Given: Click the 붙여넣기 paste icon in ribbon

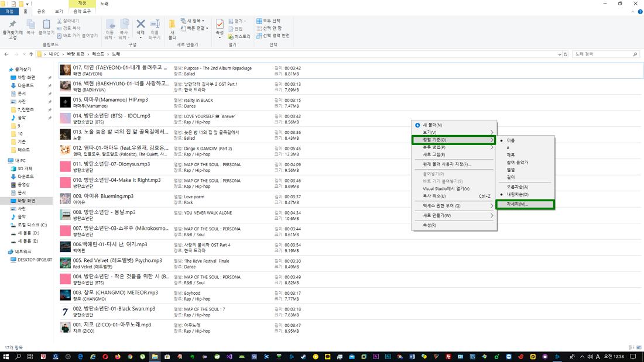Looking at the screenshot, I should pyautogui.click(x=46, y=27).
